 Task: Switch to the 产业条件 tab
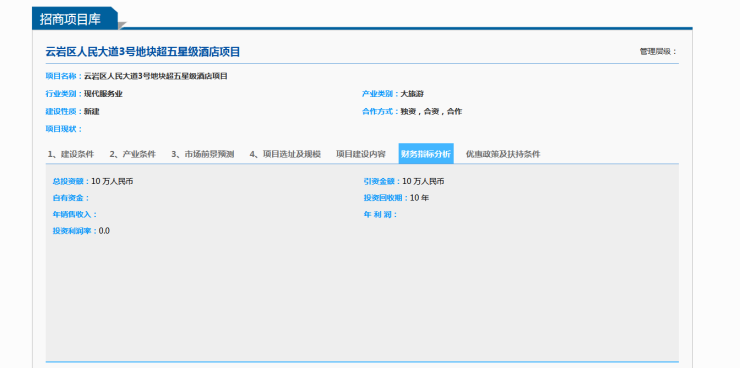pos(133,154)
